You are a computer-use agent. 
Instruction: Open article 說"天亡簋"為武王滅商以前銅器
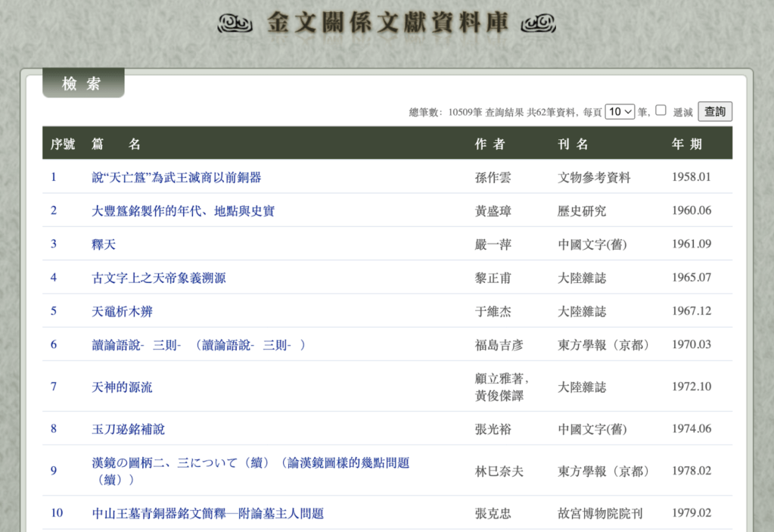[176, 178]
